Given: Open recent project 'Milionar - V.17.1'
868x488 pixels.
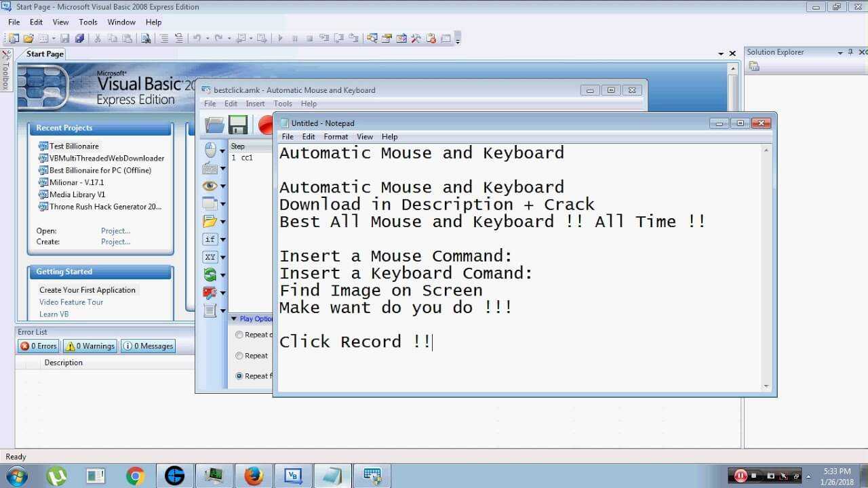Looking at the screenshot, I should click(77, 183).
